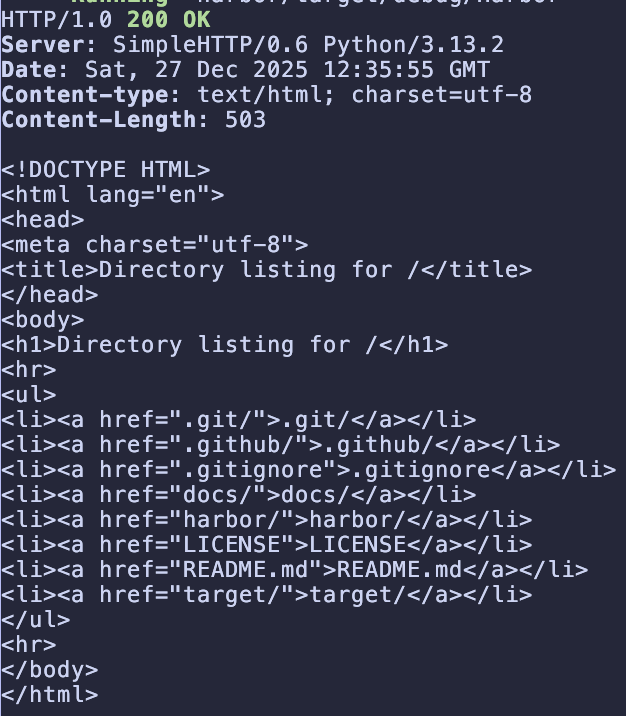This screenshot has width=626, height=716.
Task: Click the .github/ list entry
Action: [x=281, y=445]
